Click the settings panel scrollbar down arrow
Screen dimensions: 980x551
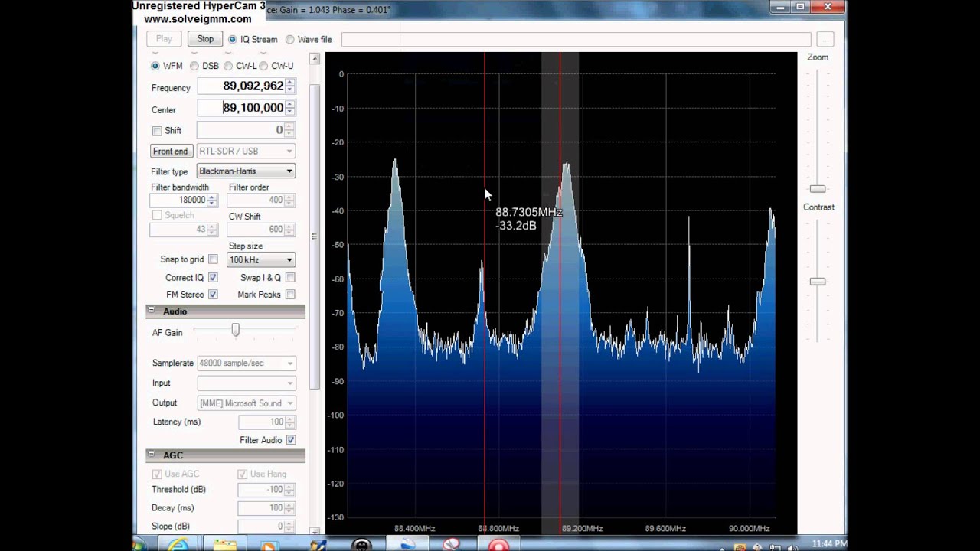[x=315, y=530]
